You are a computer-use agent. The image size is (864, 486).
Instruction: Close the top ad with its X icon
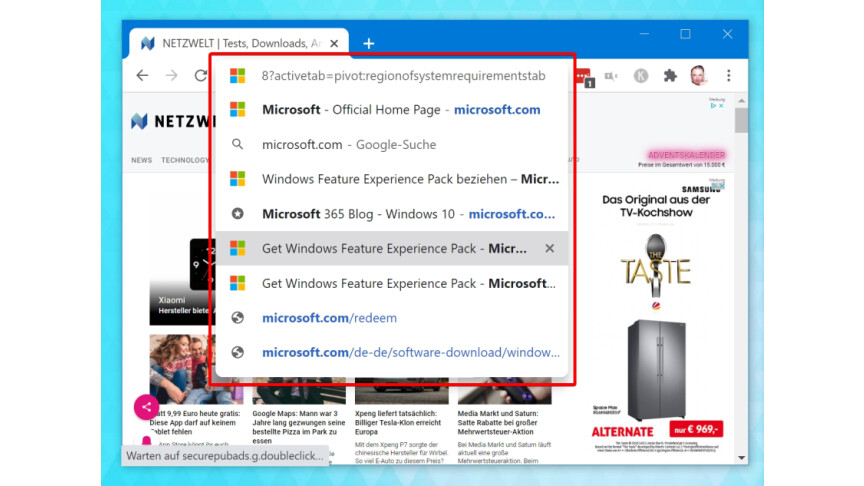[721, 105]
